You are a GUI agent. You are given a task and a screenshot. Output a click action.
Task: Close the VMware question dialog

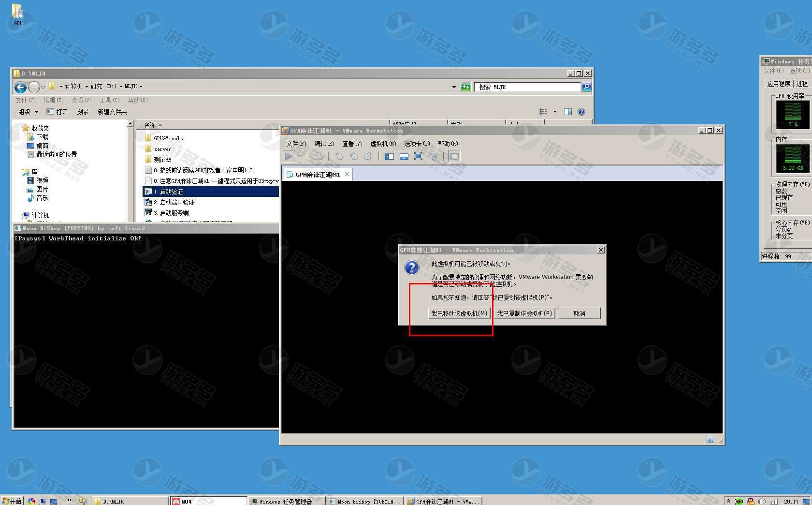tap(600, 250)
